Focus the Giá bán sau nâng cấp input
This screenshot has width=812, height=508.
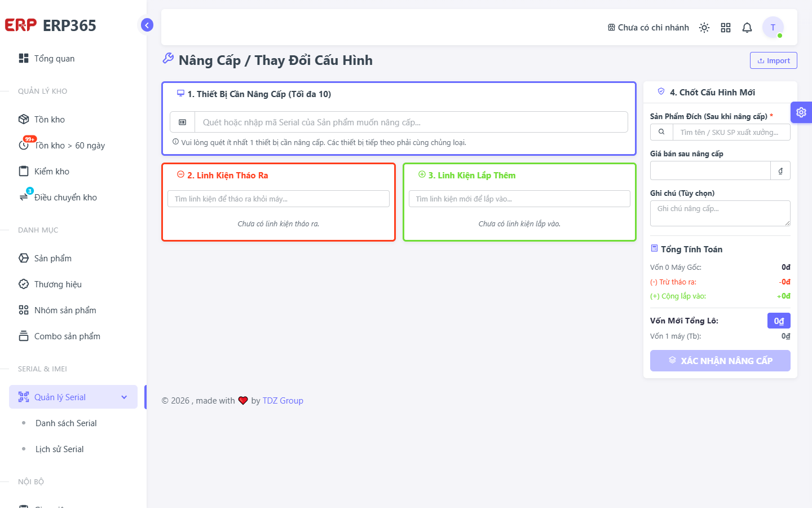[710, 170]
